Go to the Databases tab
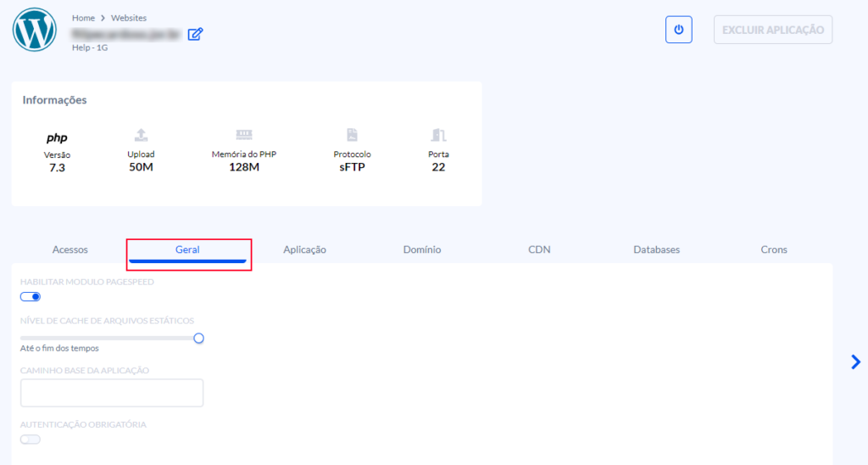This screenshot has height=465, width=868. (x=656, y=249)
